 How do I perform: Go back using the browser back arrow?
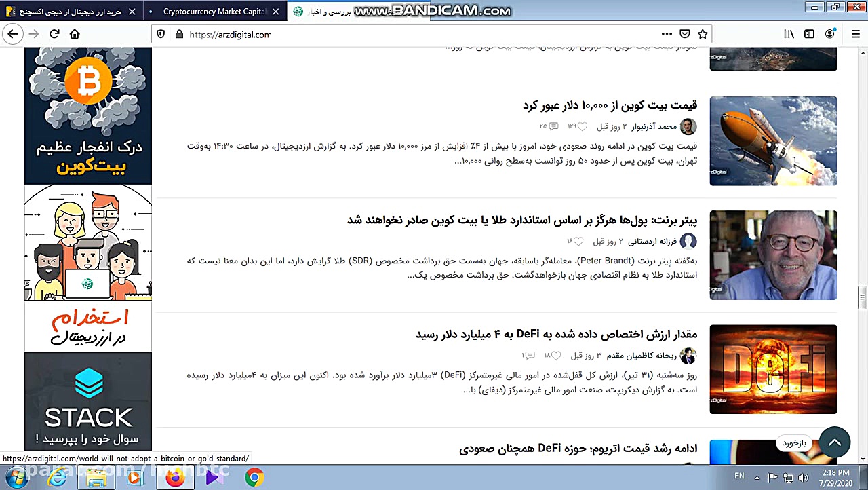pos(13,34)
